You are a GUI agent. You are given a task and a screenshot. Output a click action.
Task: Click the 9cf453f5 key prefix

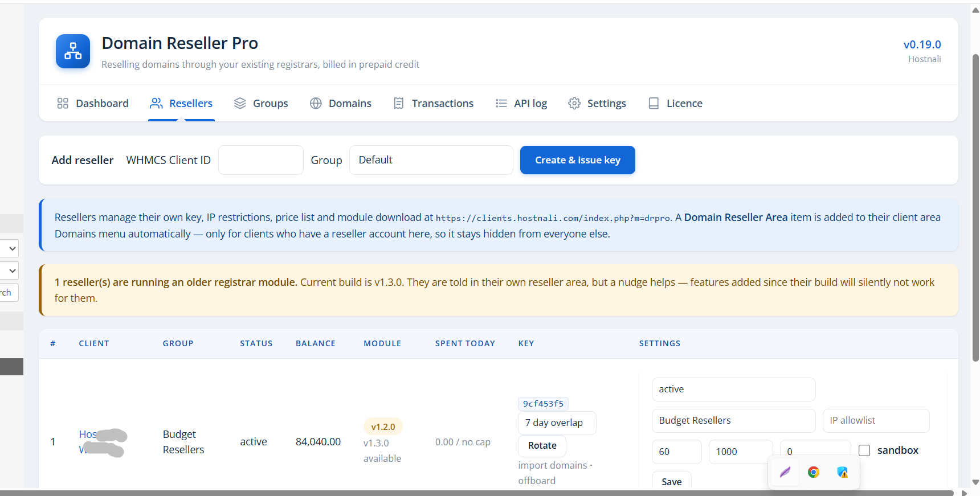point(543,404)
